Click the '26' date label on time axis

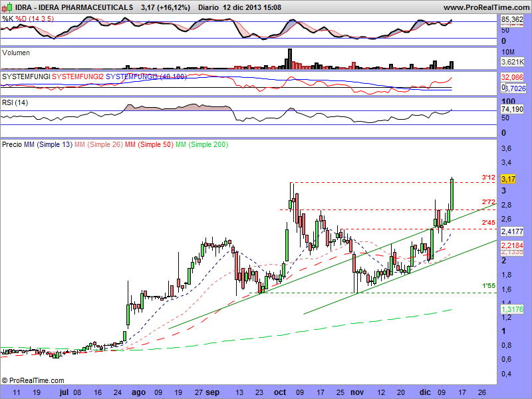pyautogui.click(x=481, y=392)
